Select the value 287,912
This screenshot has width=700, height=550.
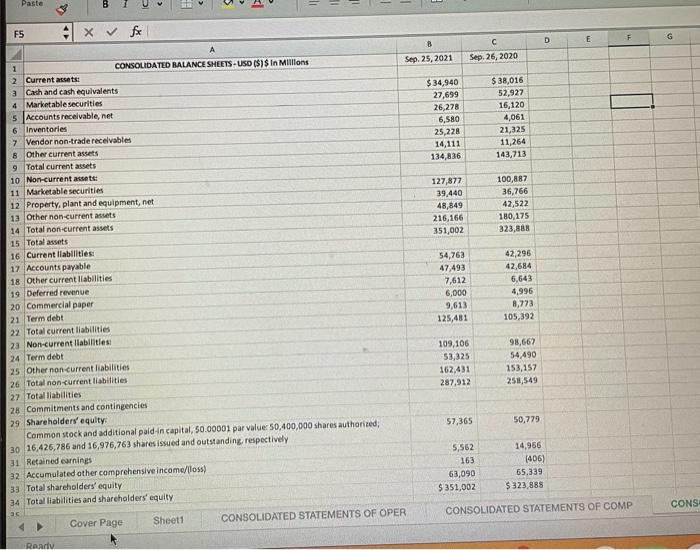(455, 382)
